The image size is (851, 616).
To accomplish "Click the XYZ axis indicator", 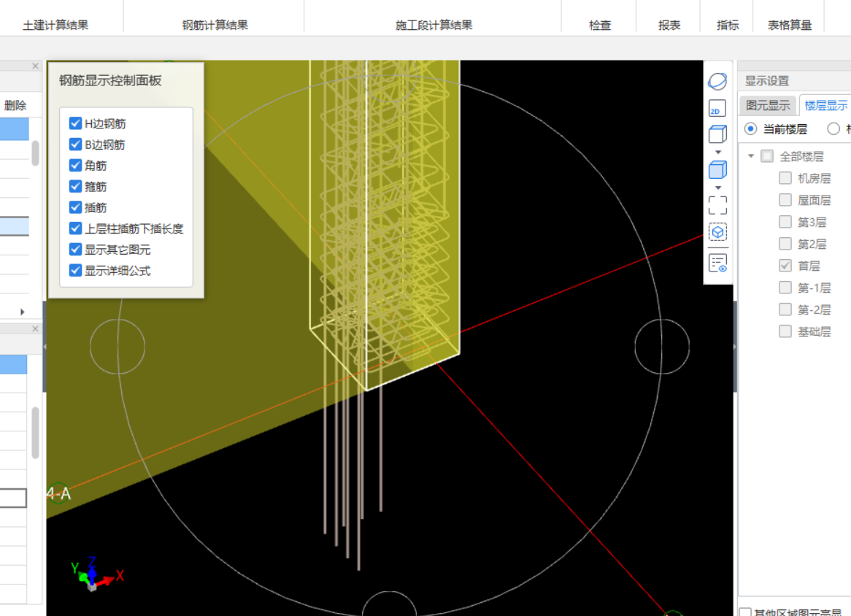I will [x=96, y=575].
